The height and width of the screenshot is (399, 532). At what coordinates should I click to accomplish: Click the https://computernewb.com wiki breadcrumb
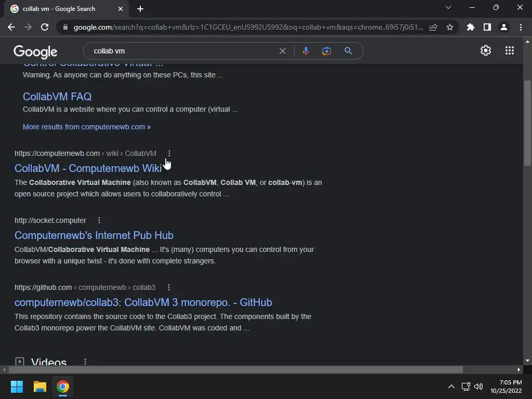(85, 153)
